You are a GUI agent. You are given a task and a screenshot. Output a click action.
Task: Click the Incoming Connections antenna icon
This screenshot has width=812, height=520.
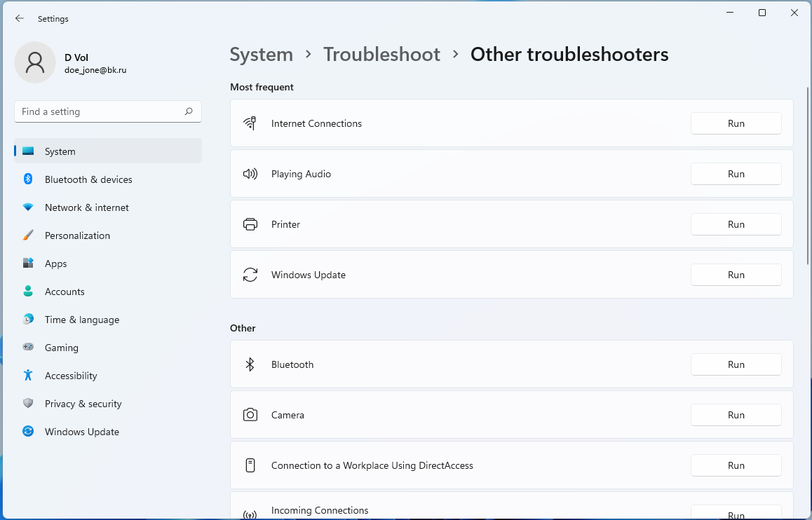coord(250,514)
